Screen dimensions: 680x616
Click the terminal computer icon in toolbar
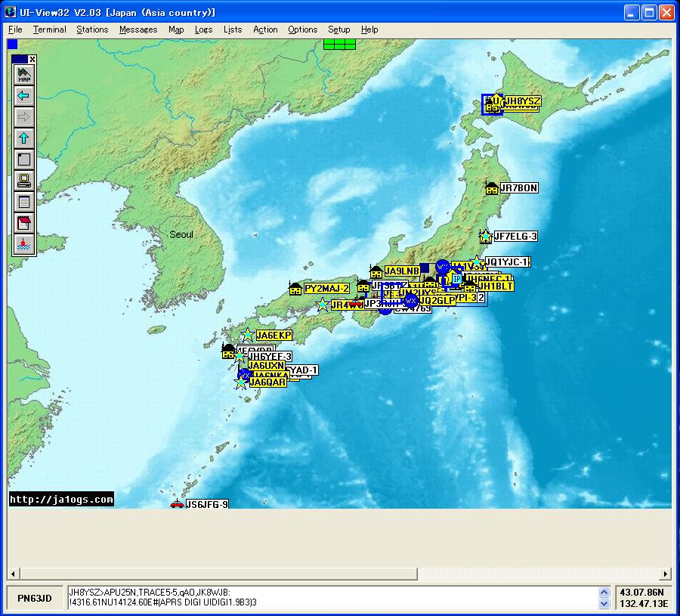coord(24,181)
